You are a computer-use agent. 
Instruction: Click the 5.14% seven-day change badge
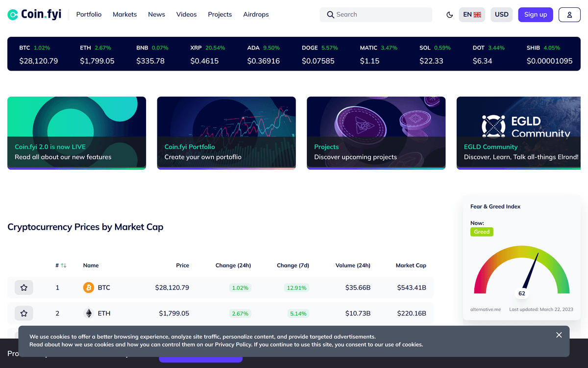point(298,314)
